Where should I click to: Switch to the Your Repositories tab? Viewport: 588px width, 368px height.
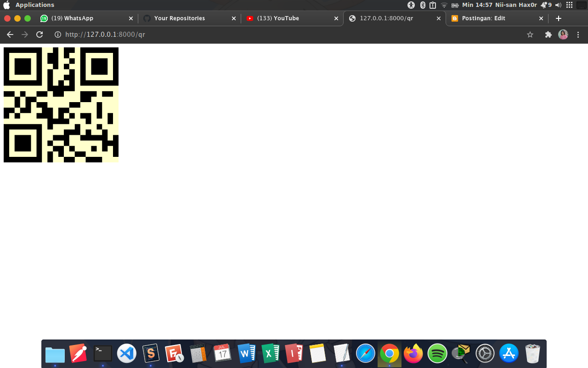tap(188, 18)
